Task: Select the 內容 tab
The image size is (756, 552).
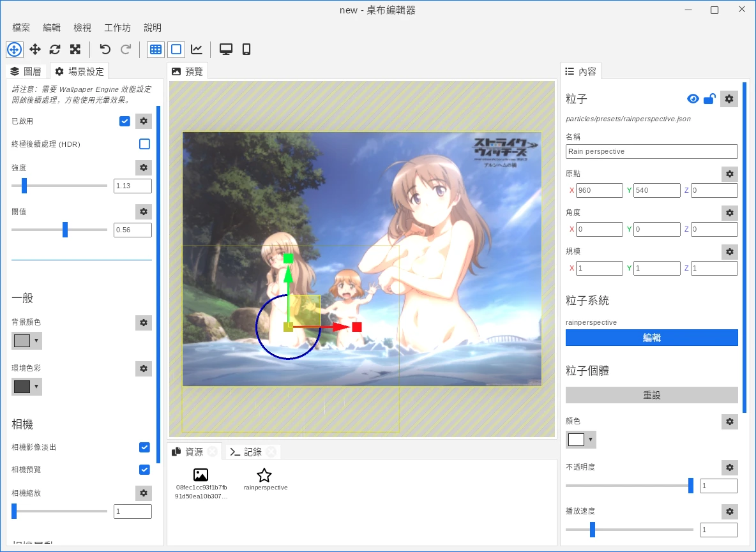Action: 581,71
